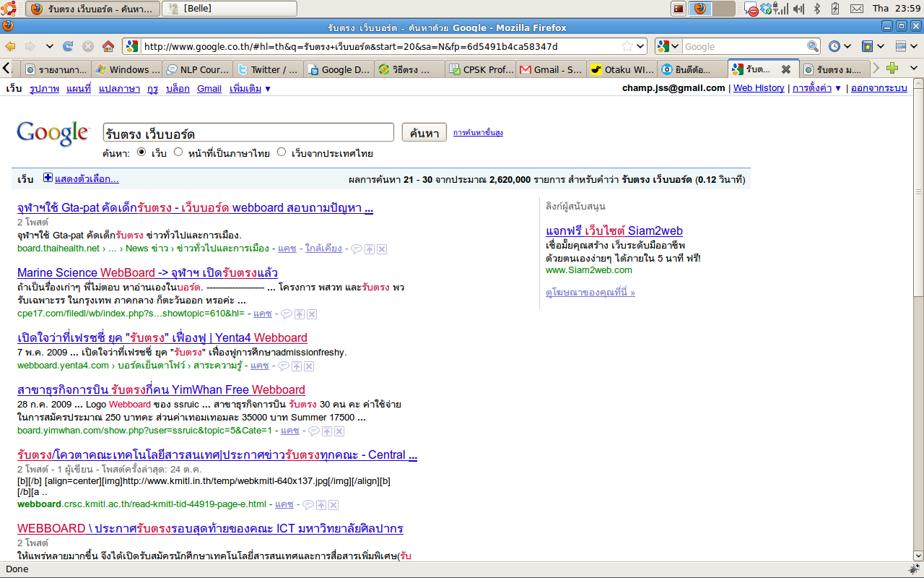Screen dimensions: 924x578
Task: Select the เว็บ search scope radio button
Action: tap(141, 152)
